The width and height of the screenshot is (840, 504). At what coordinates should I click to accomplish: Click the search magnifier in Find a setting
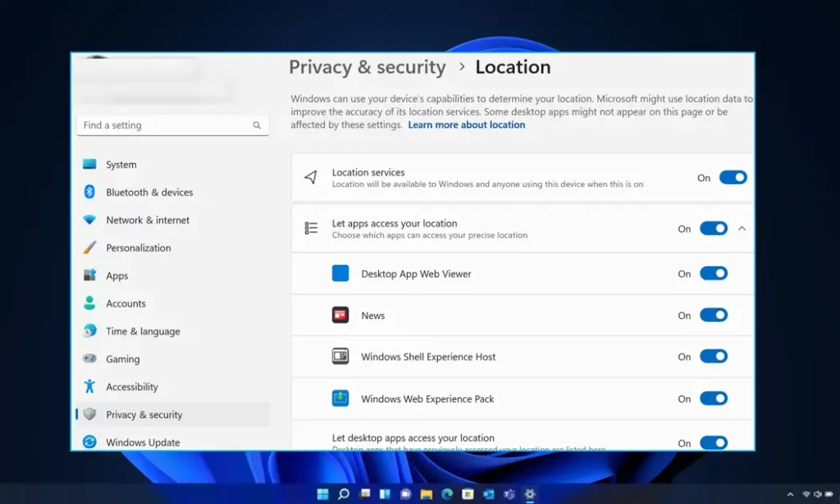coord(257,125)
